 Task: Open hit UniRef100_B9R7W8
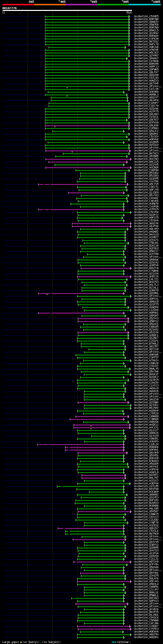pyautogui.click(x=146, y=19)
